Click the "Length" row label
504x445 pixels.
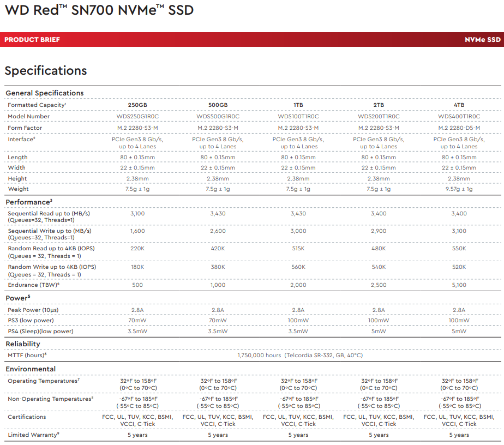17,157
